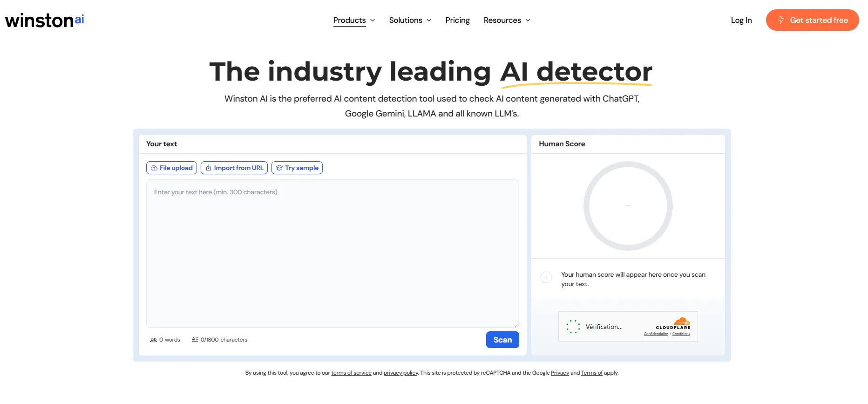Image resolution: width=868 pixels, height=404 pixels.
Task: Open Cloudflare Confidentialité link
Action: point(656,334)
